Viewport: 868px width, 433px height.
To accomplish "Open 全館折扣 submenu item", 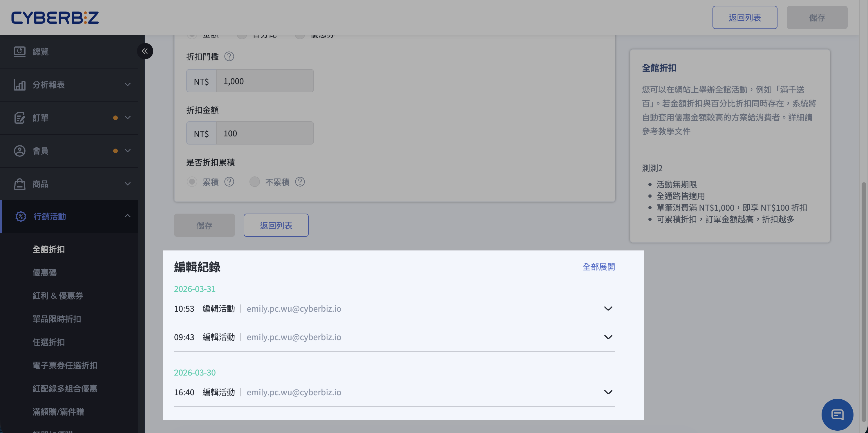I will [x=48, y=249].
